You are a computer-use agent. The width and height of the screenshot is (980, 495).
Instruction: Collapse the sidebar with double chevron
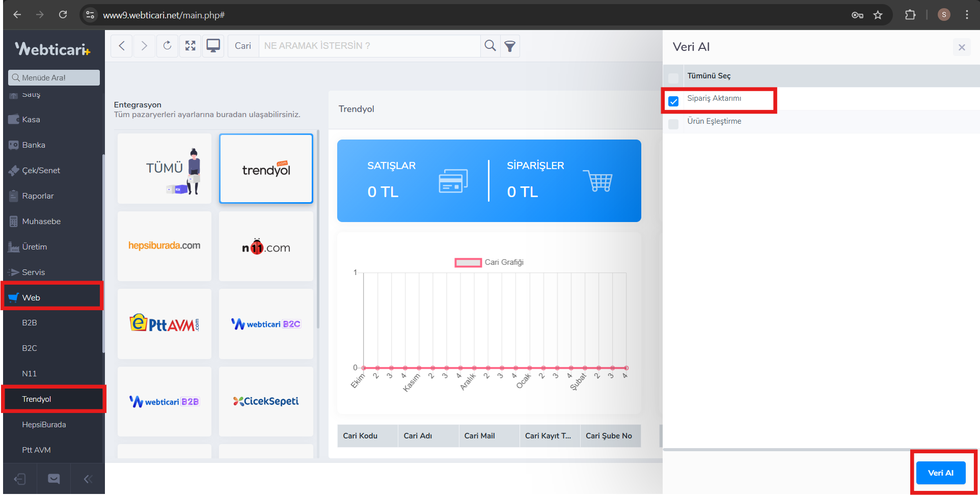[x=88, y=479]
